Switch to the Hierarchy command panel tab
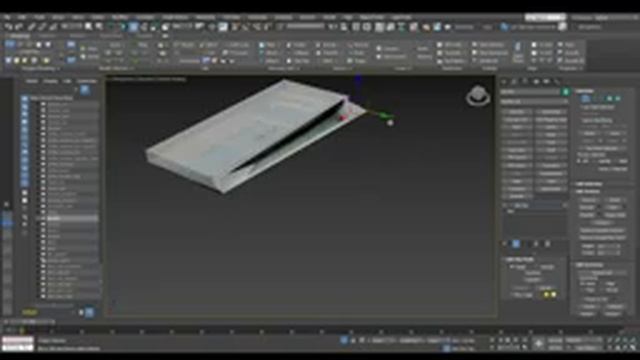The width and height of the screenshot is (640, 360). pyautogui.click(x=525, y=82)
